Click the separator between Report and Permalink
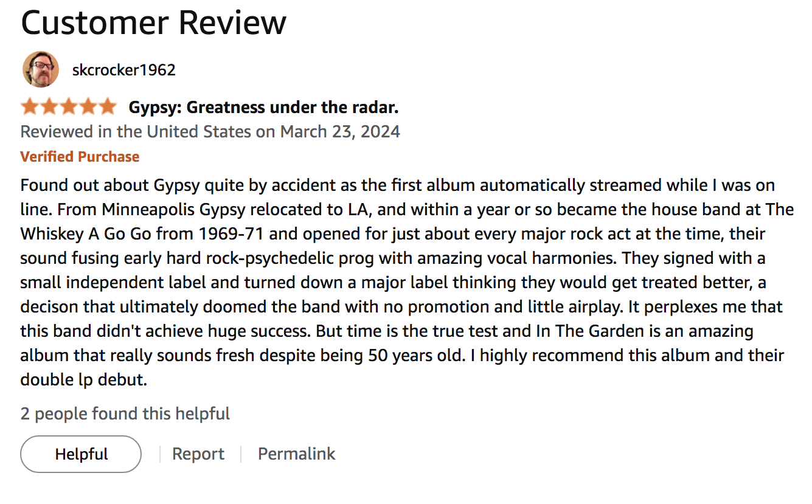 click(241, 454)
